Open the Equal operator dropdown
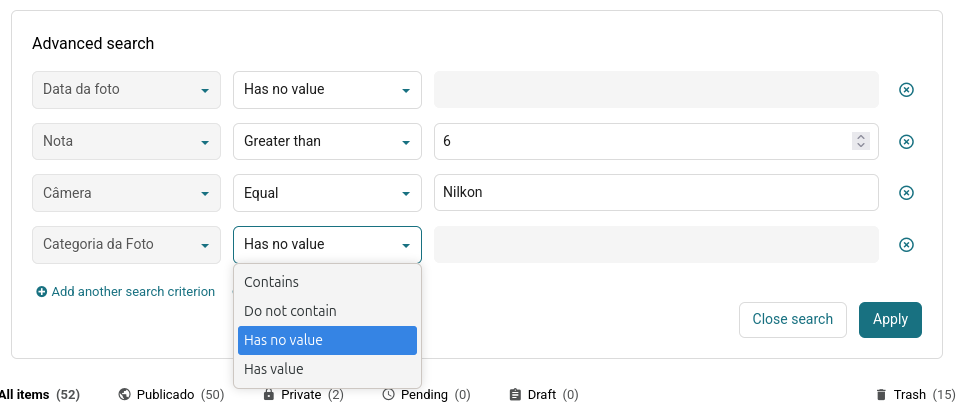The width and height of the screenshot is (956, 402). tap(327, 193)
